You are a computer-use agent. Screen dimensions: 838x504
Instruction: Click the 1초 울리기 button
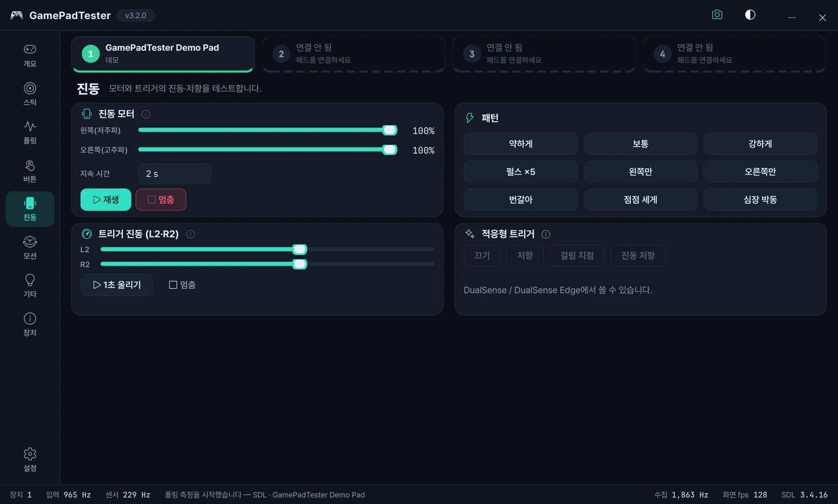click(116, 285)
